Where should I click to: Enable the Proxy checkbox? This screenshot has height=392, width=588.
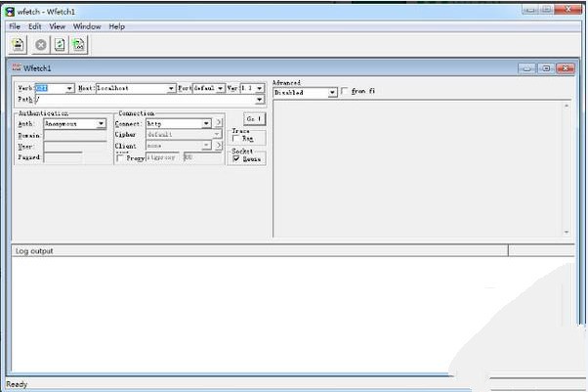[x=120, y=158]
